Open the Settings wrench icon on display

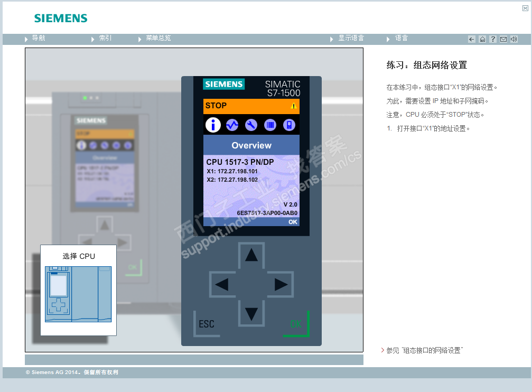click(x=251, y=125)
